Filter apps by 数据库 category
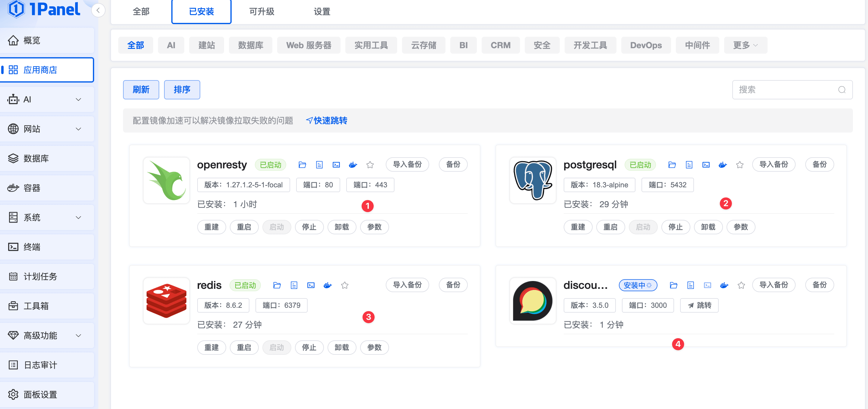 250,45
